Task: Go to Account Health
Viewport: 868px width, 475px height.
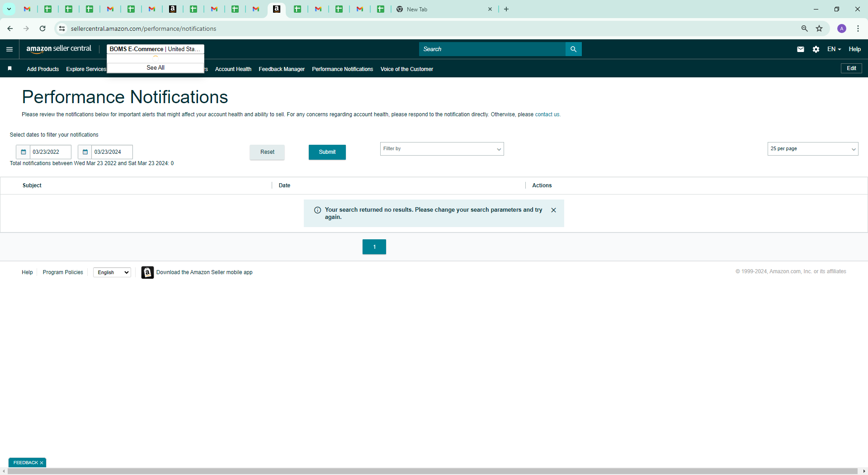Action: [233, 69]
